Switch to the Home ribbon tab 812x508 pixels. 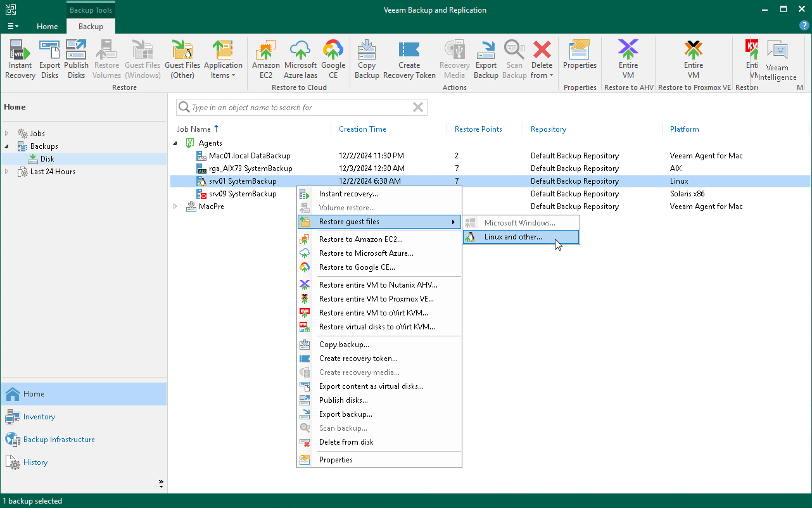(x=47, y=27)
